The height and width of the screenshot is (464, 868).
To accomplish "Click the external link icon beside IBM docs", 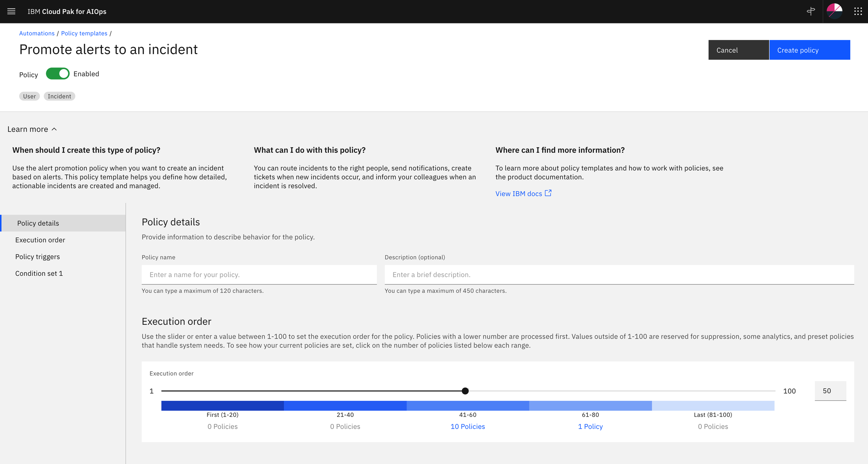I will pyautogui.click(x=548, y=193).
